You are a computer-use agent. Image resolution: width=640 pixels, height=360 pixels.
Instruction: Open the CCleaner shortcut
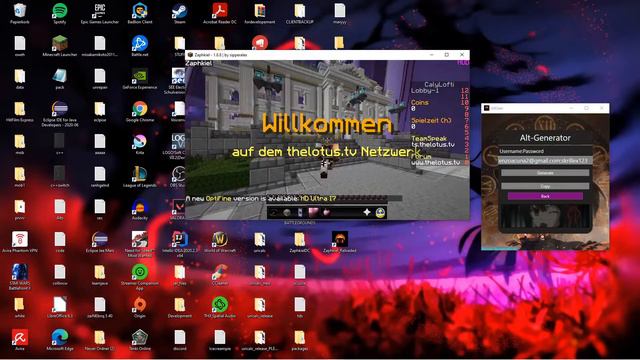220,273
